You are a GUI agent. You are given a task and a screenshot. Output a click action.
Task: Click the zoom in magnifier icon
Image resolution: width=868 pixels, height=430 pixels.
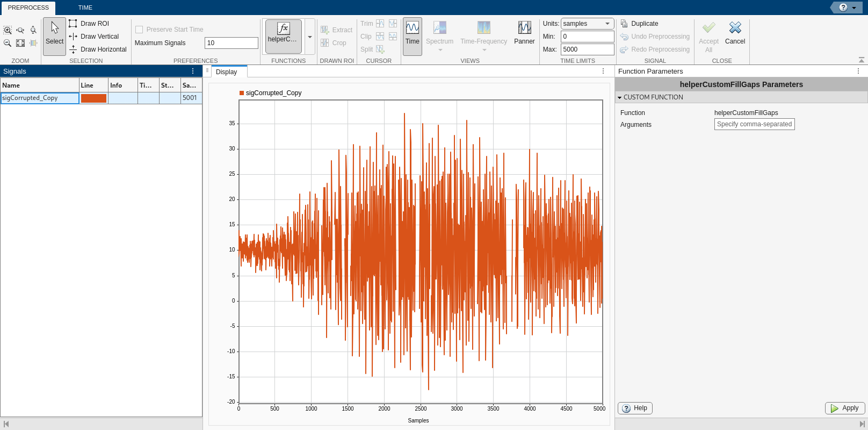coord(8,30)
